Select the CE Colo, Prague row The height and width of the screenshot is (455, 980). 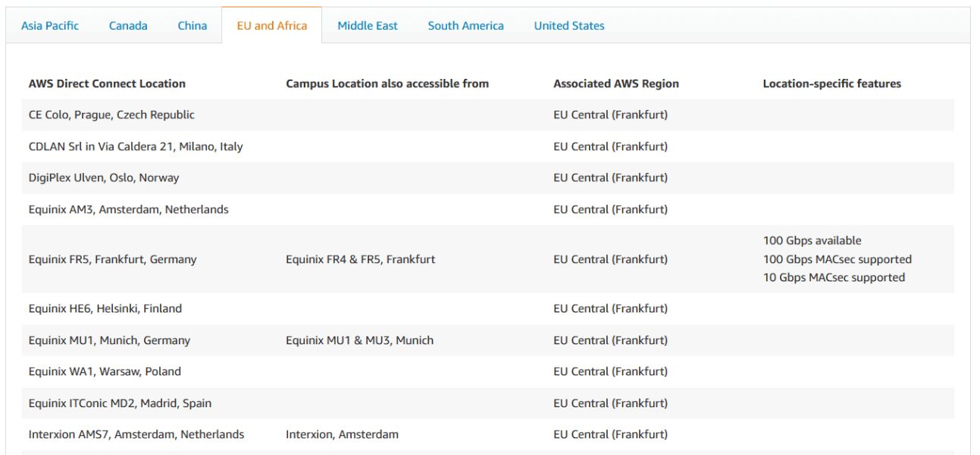click(x=111, y=115)
